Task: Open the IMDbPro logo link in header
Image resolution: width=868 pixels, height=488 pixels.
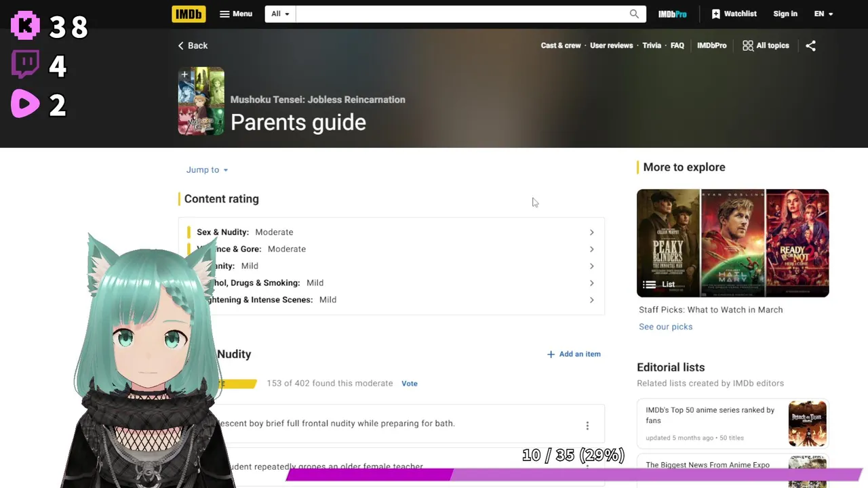Action: pyautogui.click(x=673, y=14)
